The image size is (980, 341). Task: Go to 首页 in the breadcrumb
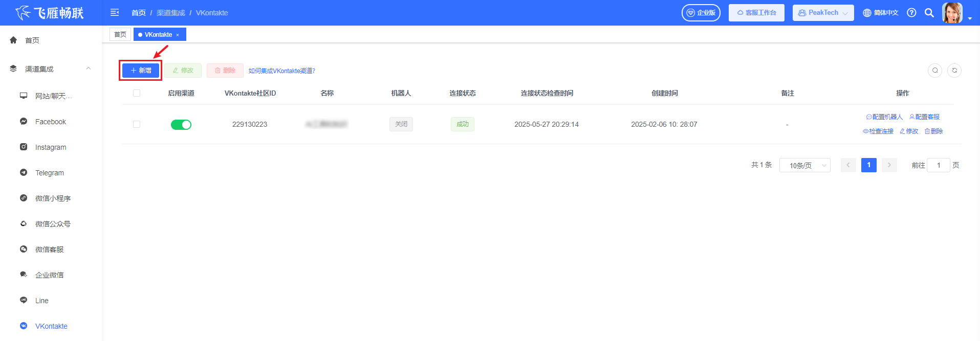(139, 13)
